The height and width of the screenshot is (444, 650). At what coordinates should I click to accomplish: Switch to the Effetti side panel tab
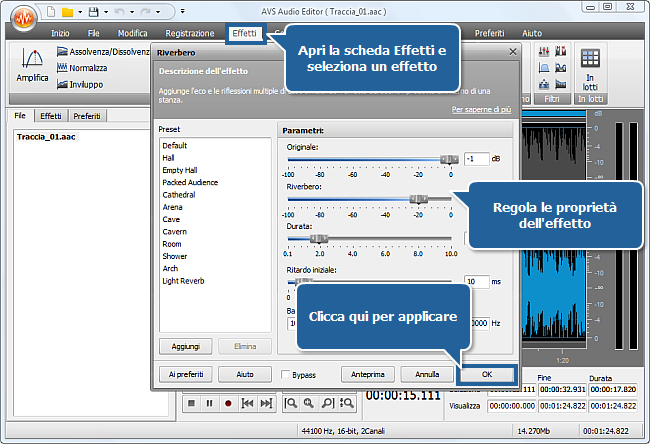[x=51, y=116]
